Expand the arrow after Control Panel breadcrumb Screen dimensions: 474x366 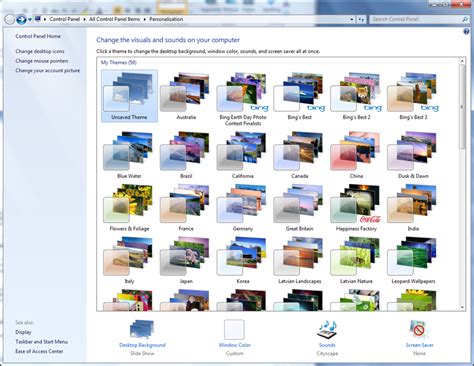85,19
